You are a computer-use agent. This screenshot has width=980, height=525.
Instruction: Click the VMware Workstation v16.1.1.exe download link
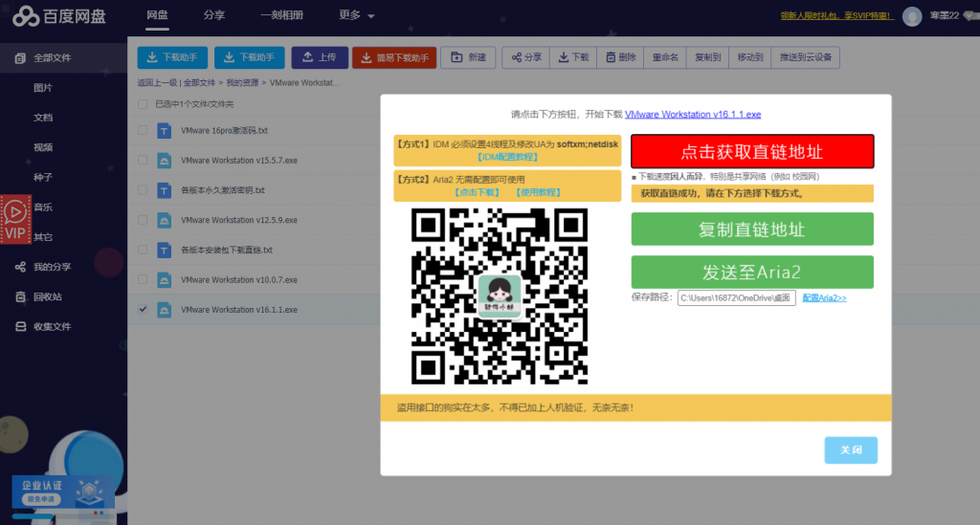click(693, 114)
